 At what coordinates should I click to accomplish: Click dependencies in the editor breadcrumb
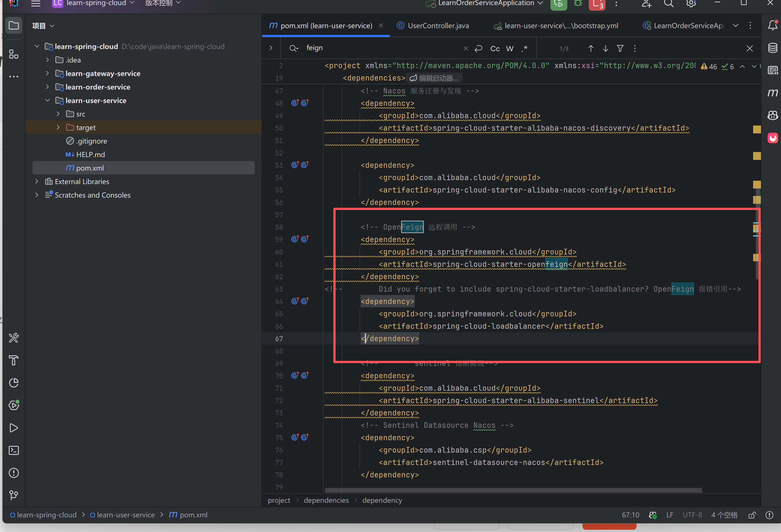click(326, 500)
